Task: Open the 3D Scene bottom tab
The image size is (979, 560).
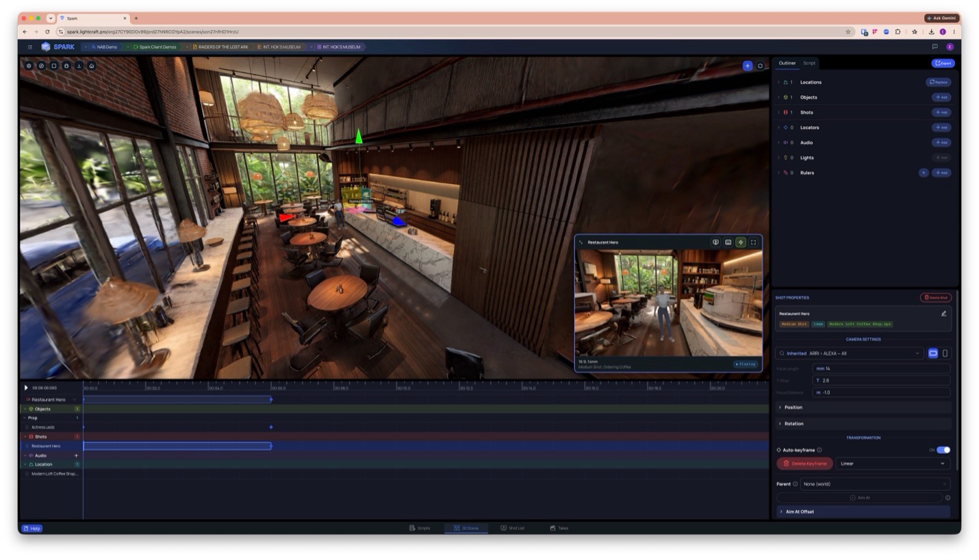Action: point(466,528)
